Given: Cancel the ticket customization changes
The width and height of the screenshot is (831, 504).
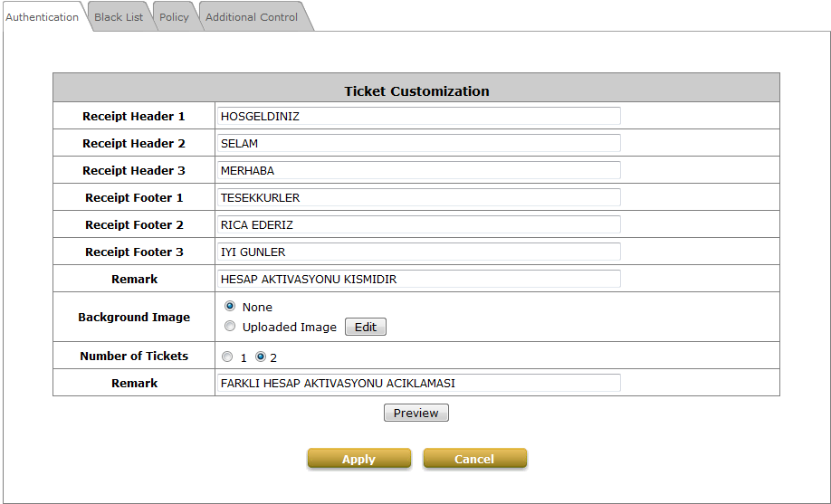Looking at the screenshot, I should [x=474, y=459].
